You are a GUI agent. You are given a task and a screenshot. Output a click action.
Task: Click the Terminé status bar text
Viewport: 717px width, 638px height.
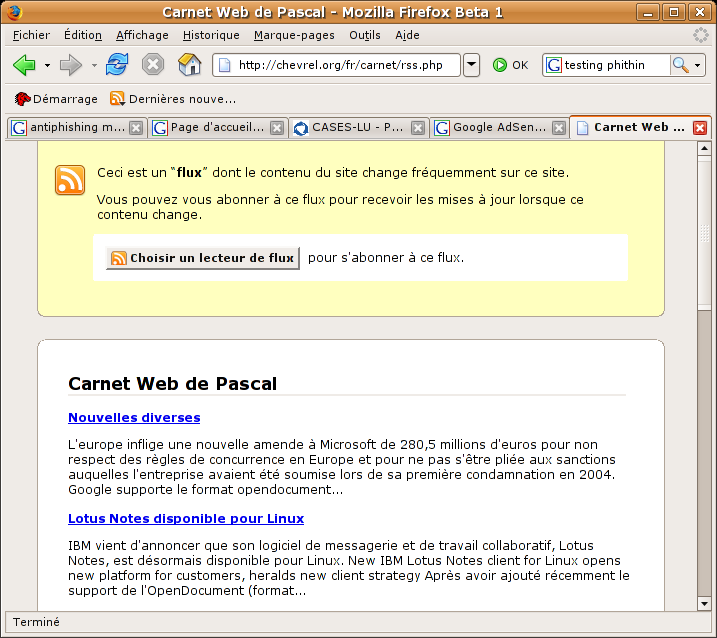36,622
